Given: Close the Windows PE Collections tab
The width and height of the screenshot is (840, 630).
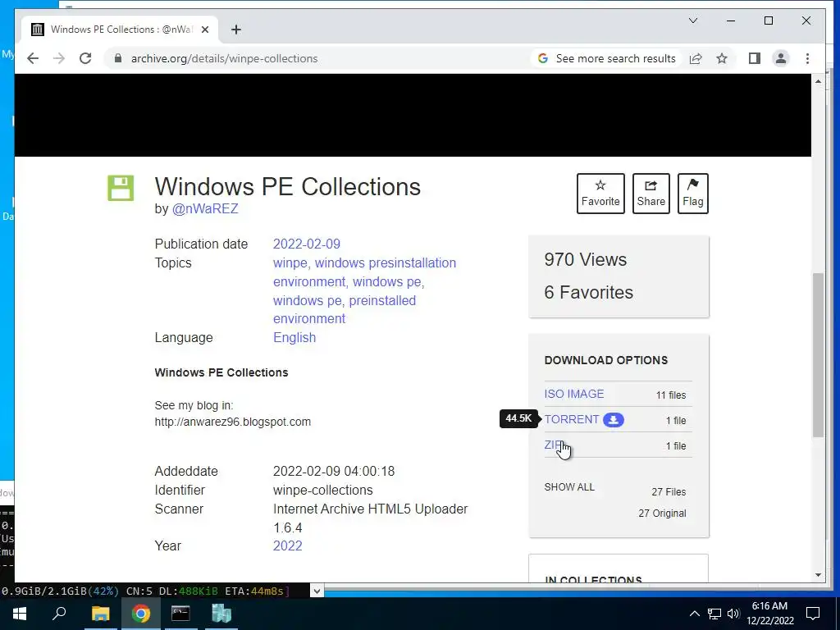Looking at the screenshot, I should (204, 30).
